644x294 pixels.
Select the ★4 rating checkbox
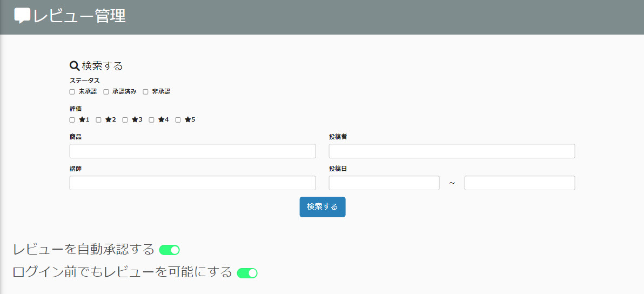[152, 120]
